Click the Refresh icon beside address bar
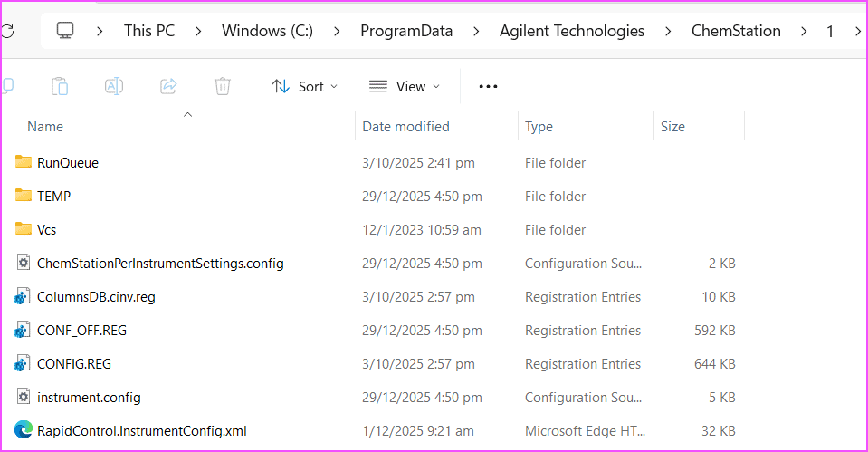This screenshot has width=868, height=452. point(8,31)
